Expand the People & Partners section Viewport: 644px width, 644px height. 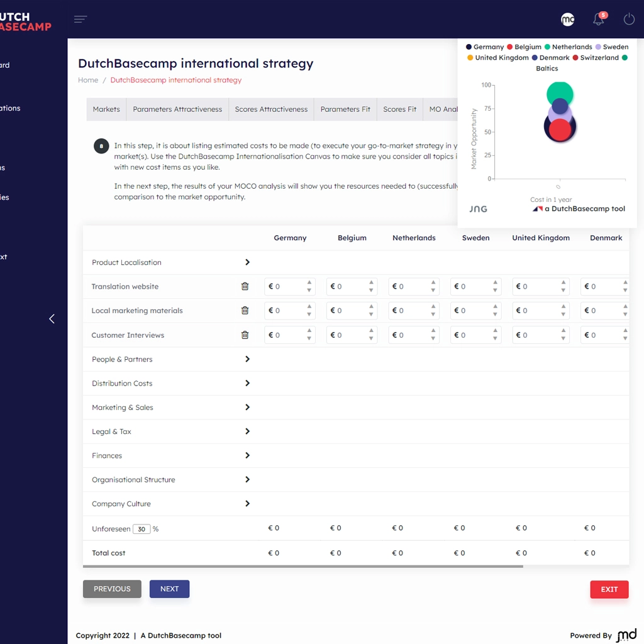point(247,359)
